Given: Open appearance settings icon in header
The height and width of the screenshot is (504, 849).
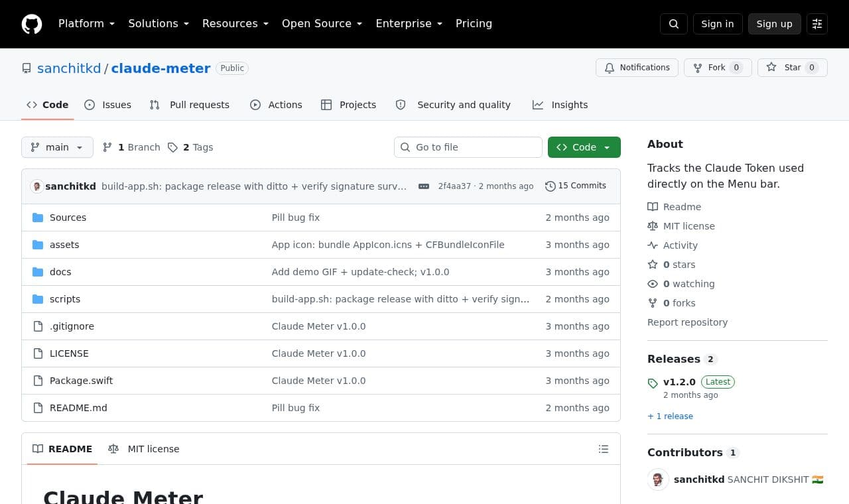Looking at the screenshot, I should pos(817,24).
